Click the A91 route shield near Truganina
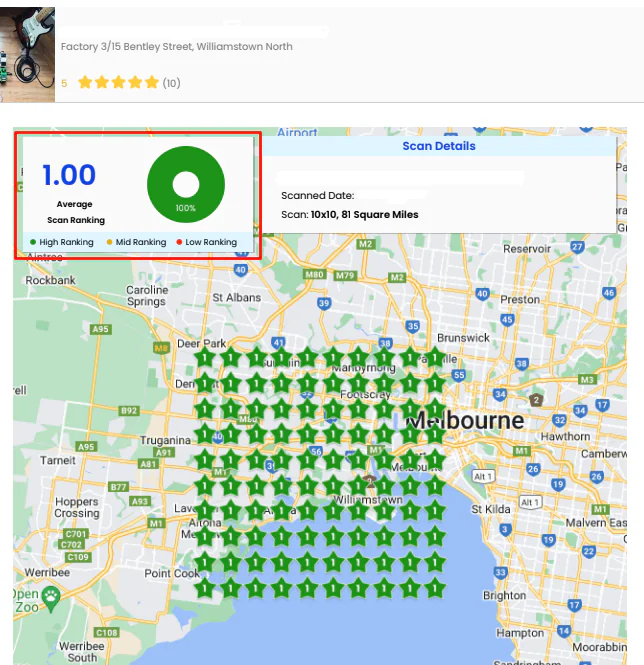Image resolution: width=644 pixels, height=665 pixels. [163, 453]
